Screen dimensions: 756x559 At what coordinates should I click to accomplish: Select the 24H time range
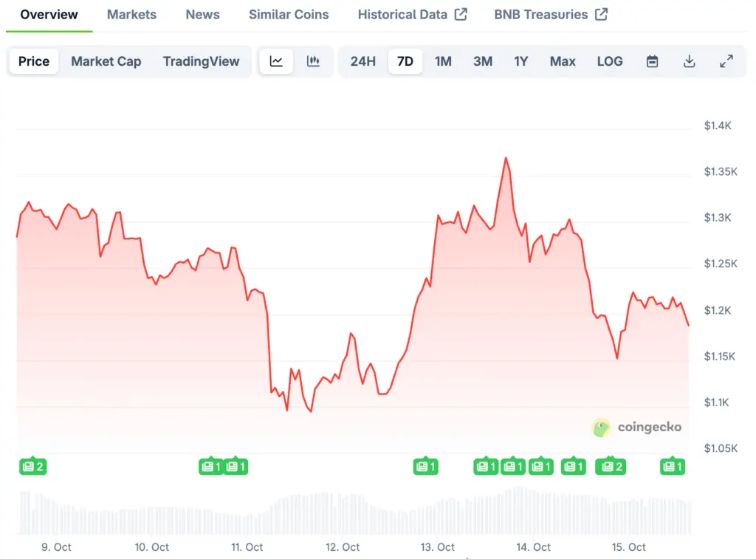point(362,61)
